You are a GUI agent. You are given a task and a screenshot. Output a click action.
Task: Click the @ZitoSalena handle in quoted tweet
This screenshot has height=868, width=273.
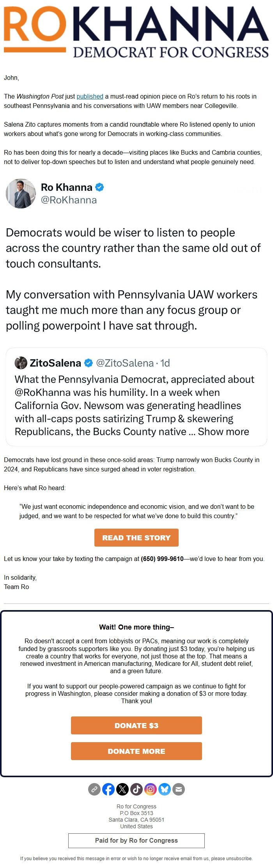(124, 363)
